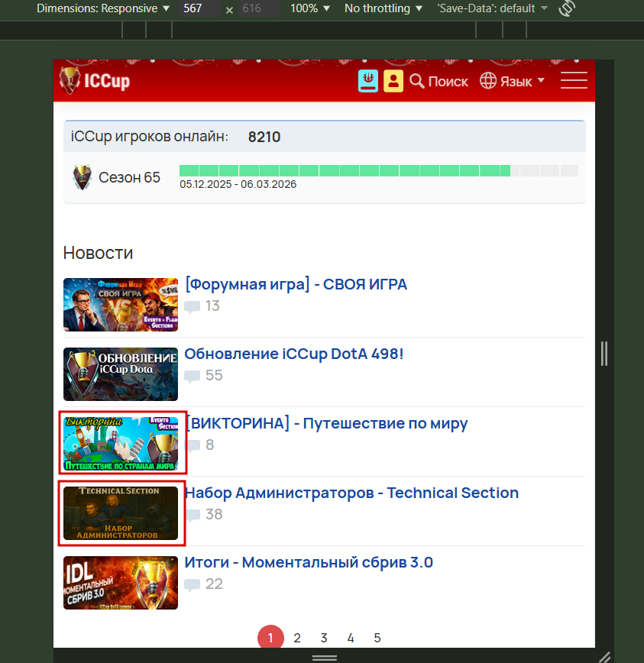Open the 'Save-Data': default dropdown

[x=492, y=8]
